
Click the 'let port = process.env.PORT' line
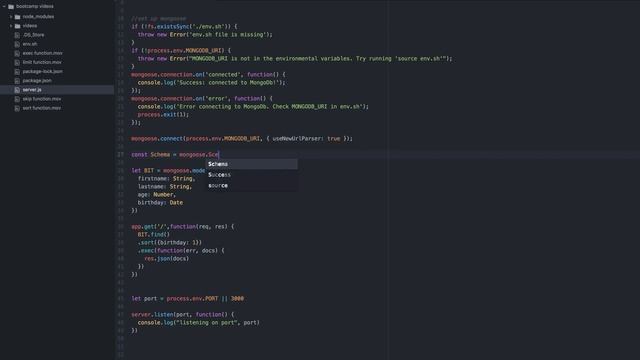187,299
